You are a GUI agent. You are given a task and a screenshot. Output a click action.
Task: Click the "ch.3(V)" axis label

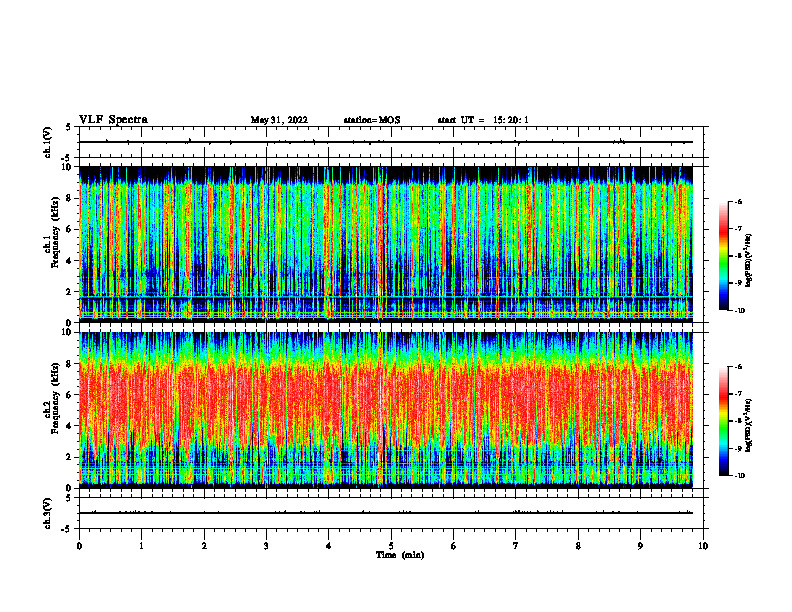(x=48, y=513)
